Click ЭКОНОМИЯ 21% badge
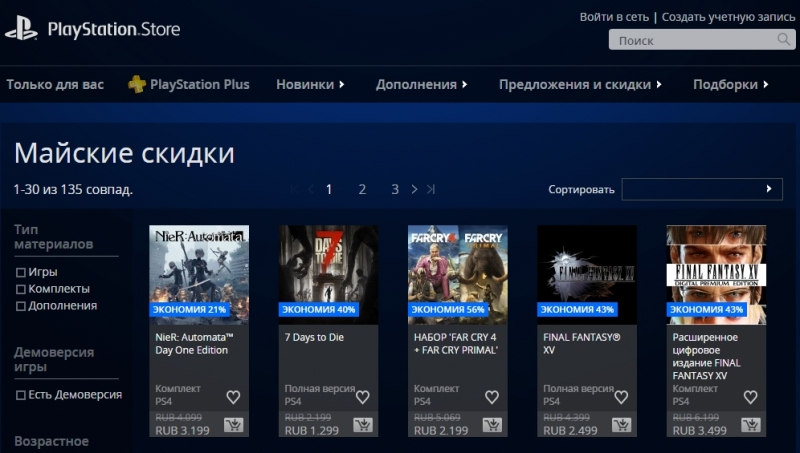Viewport: 800px width, 453px height. tap(189, 309)
